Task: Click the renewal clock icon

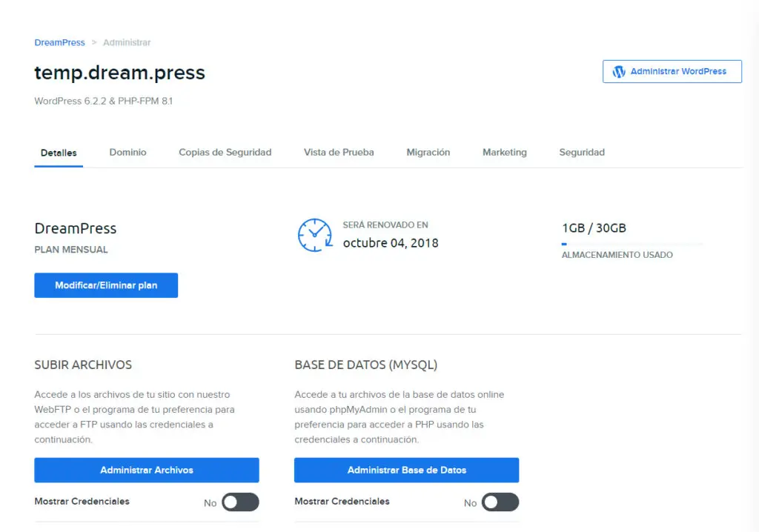Action: tap(315, 236)
